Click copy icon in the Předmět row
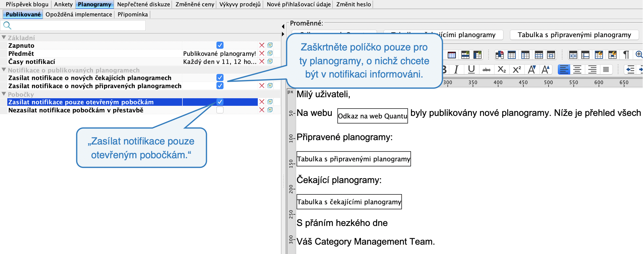This screenshot has width=644, height=254. tap(270, 53)
